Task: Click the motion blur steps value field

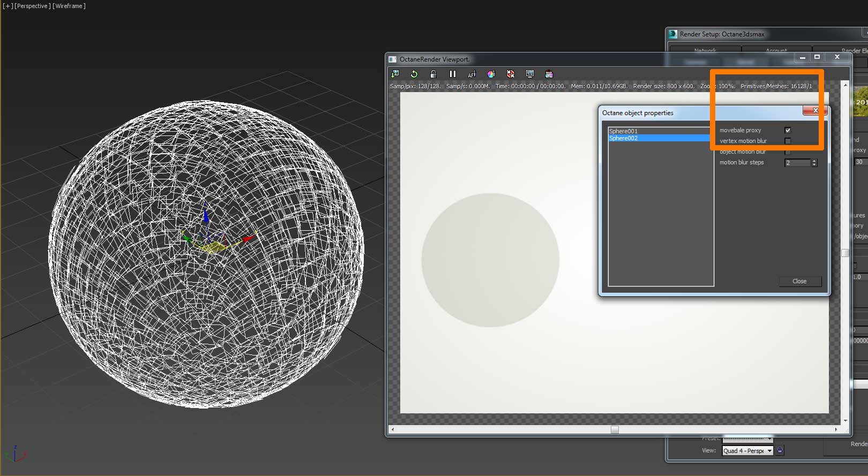Action: [798, 163]
